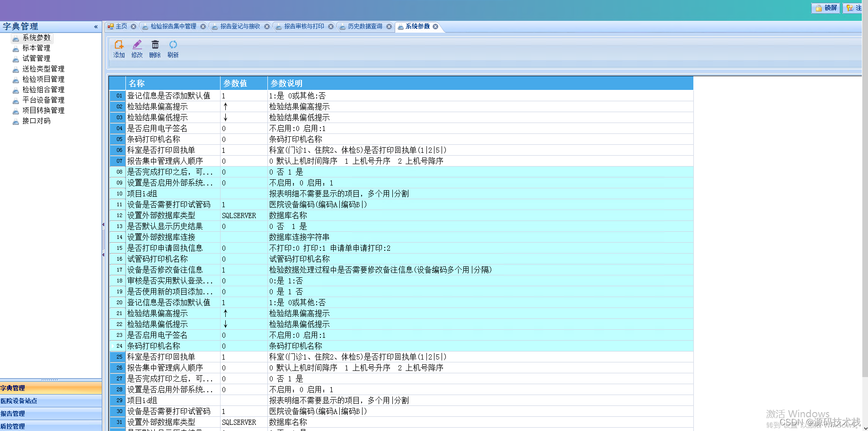The image size is (868, 431).
Task: Click the 刷新 (refresh) icon
Action: pyautogui.click(x=173, y=49)
